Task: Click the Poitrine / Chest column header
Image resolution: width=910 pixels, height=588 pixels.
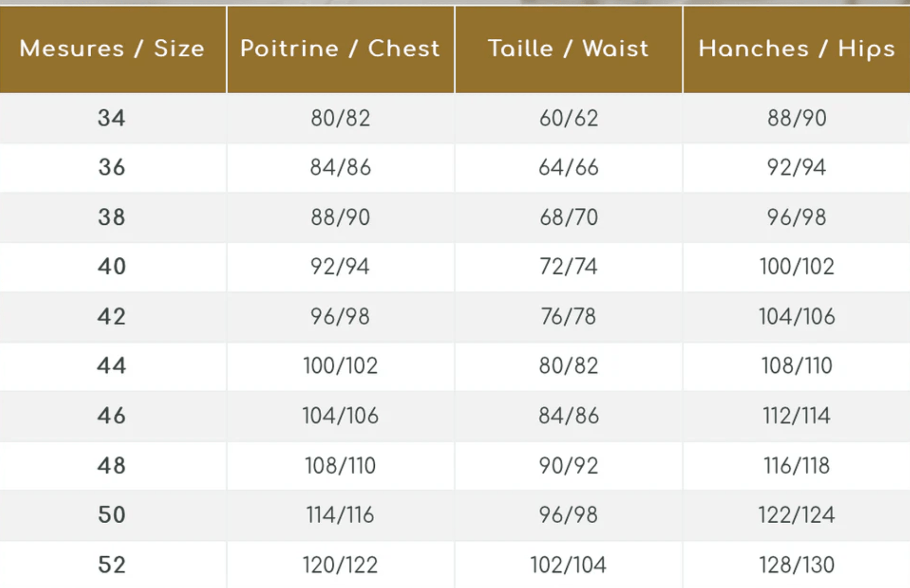Action: coord(340,49)
